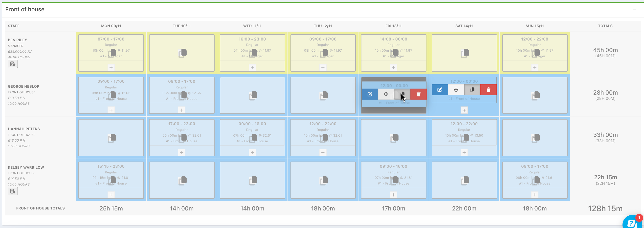Click the edit icon on George's Friday shift
The width and height of the screenshot is (644, 228).
(370, 94)
